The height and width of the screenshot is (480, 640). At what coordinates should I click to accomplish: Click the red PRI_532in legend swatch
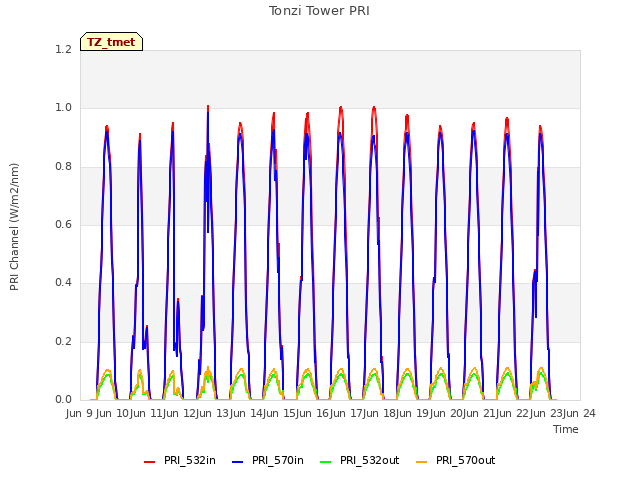(x=149, y=462)
